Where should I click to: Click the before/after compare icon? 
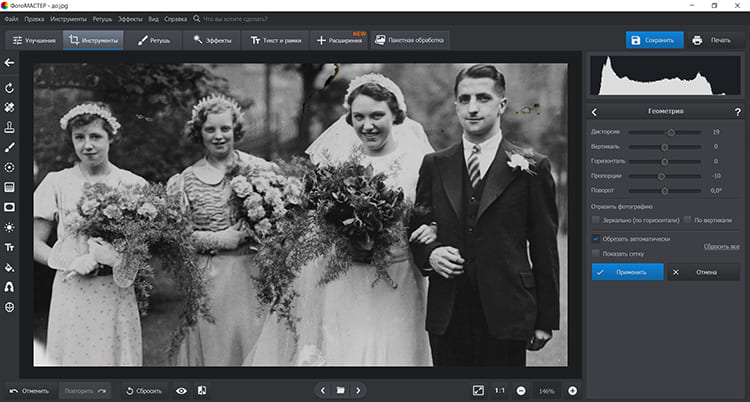point(202,390)
